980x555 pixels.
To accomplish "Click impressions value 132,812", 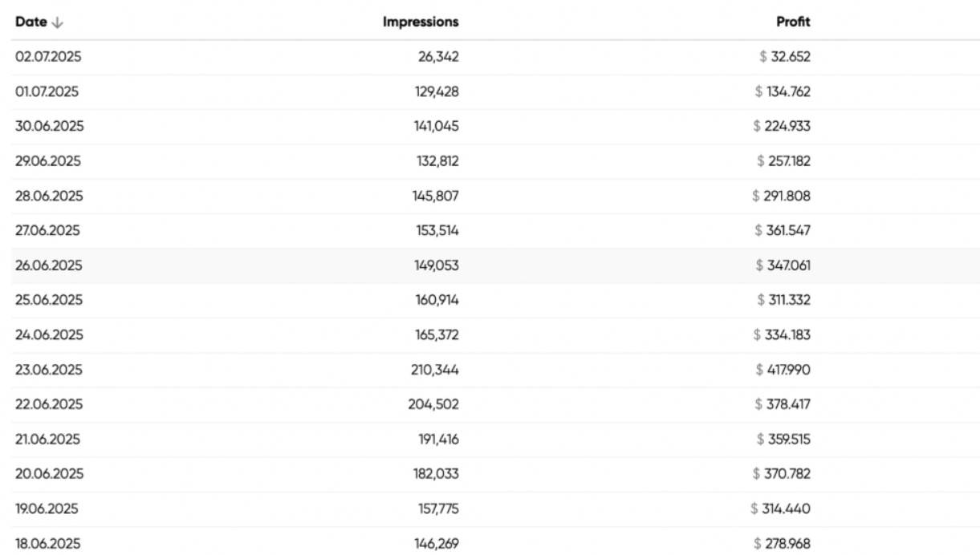I will point(437,161).
